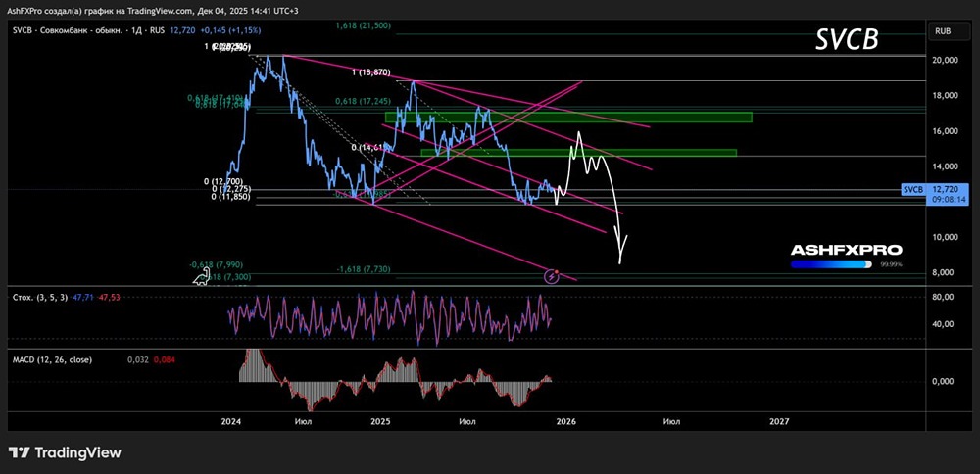Click the 2027 time axis label
Screen dimensions: 980x474
click(x=779, y=421)
